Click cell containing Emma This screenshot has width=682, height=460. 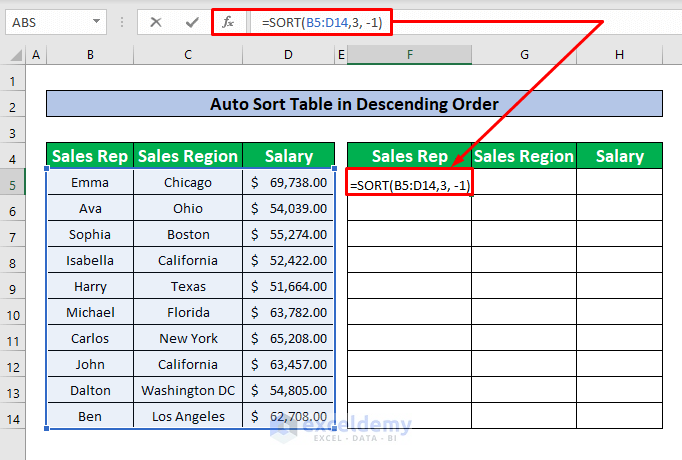[x=90, y=183]
